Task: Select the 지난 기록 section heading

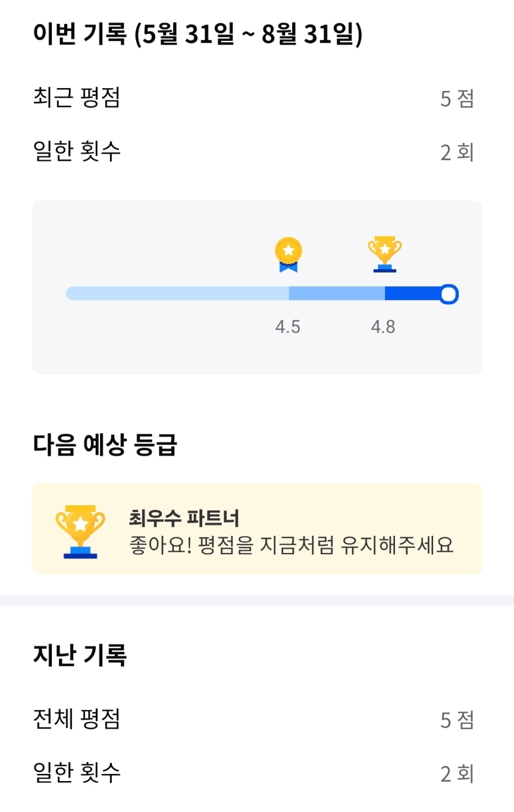Action: (80, 655)
